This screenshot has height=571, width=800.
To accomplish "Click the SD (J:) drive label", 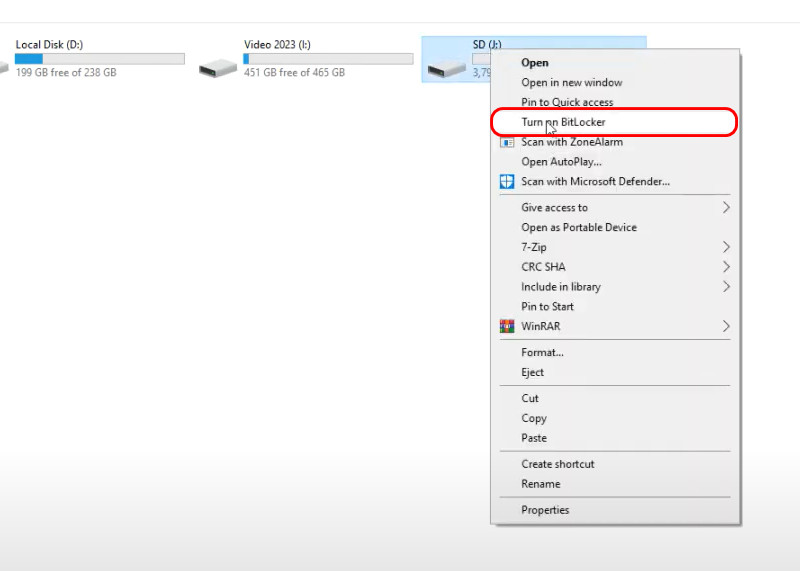I will 487,45.
